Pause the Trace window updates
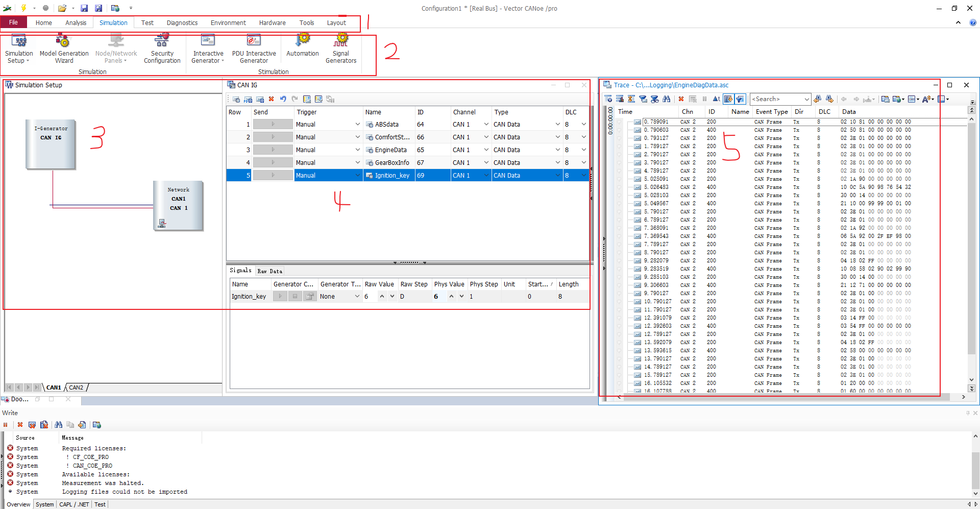This screenshot has width=980, height=509. coord(705,99)
